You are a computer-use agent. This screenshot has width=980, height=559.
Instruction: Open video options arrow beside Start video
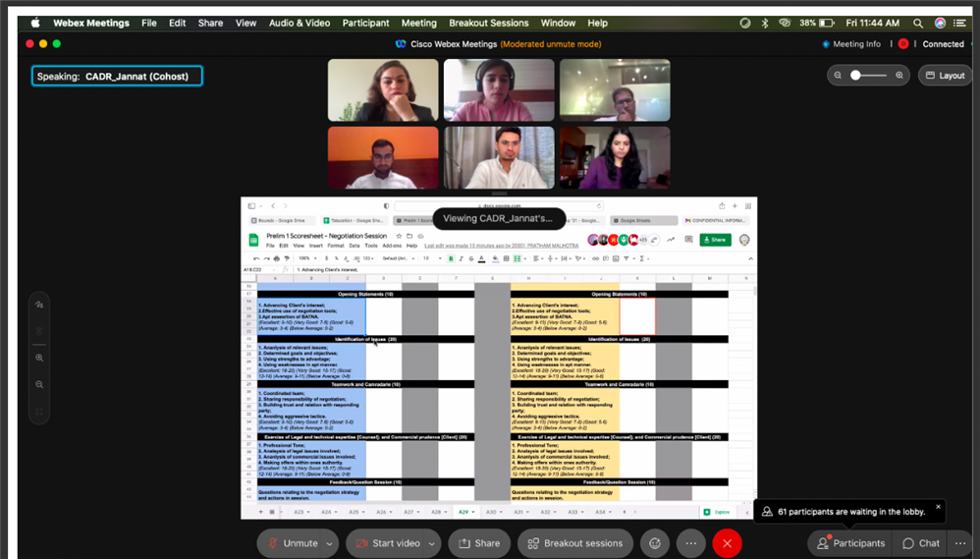click(x=432, y=543)
